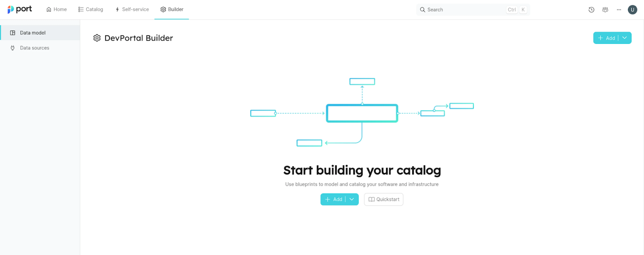Click the Quickstart button
This screenshot has width=644, height=255.
click(x=383, y=199)
